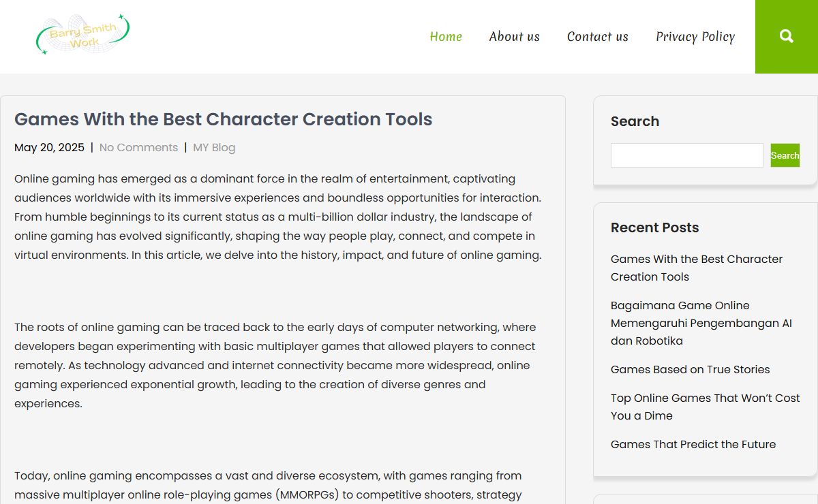Open the MY Blog category link

(x=214, y=148)
